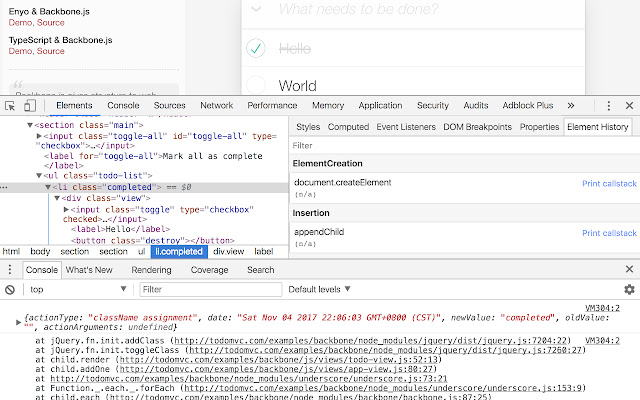The image size is (640, 400).
Task: Open the more DevTools tabs chevron
Action: (x=571, y=106)
